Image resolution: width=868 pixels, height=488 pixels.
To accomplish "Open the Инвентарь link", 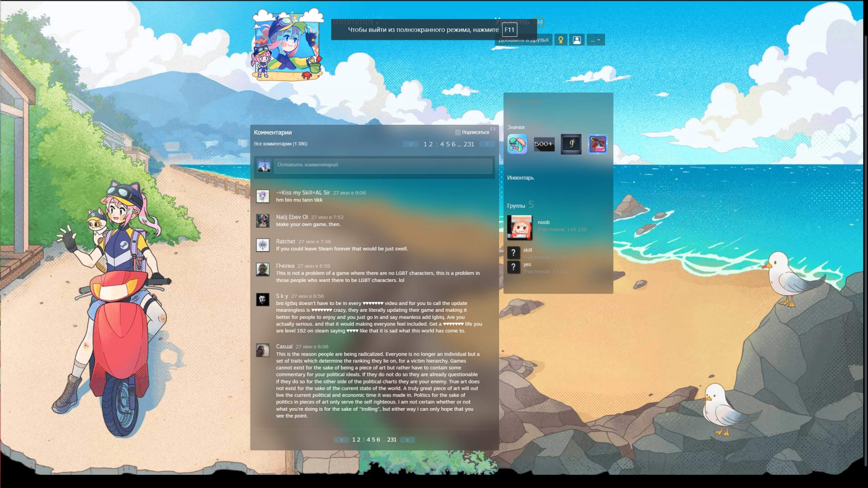I will (520, 178).
